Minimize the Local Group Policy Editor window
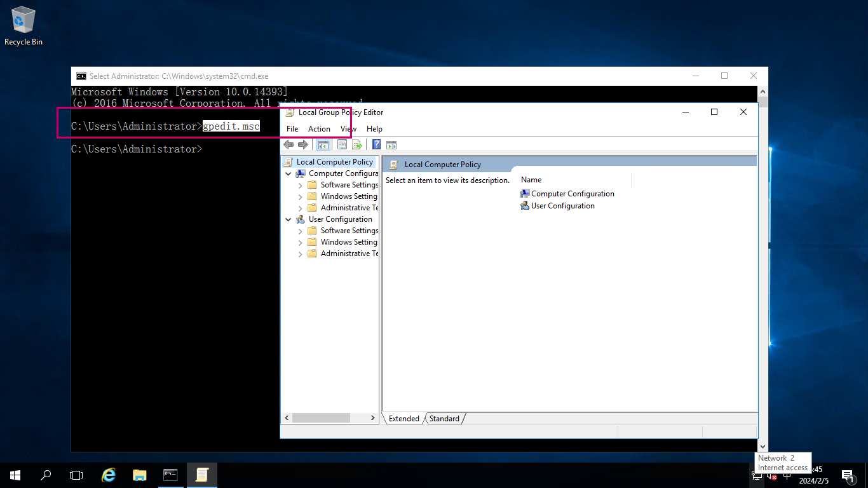This screenshot has height=488, width=868. [686, 112]
